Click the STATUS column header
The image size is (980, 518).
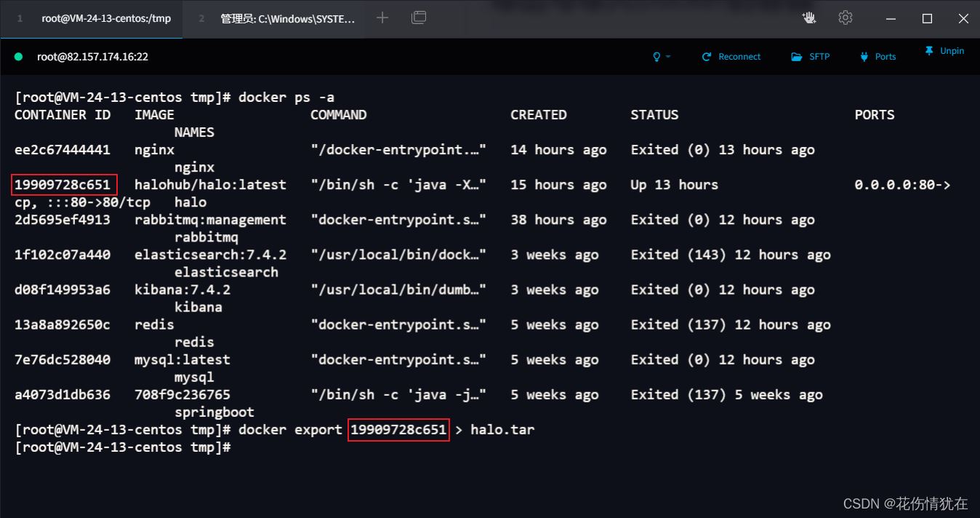coord(654,115)
